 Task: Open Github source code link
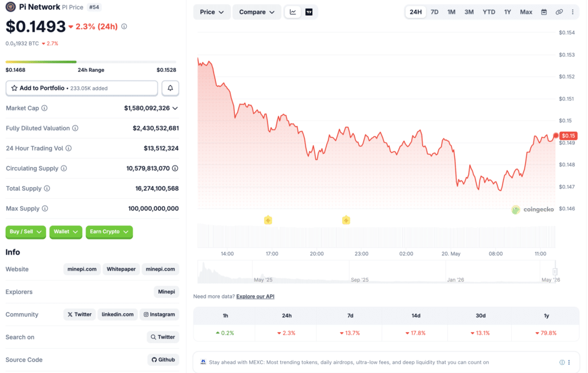coord(163,360)
